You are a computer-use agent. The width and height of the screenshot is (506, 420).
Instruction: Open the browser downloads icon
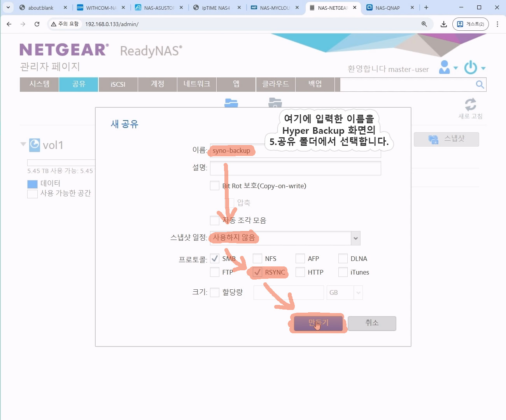[x=443, y=24]
